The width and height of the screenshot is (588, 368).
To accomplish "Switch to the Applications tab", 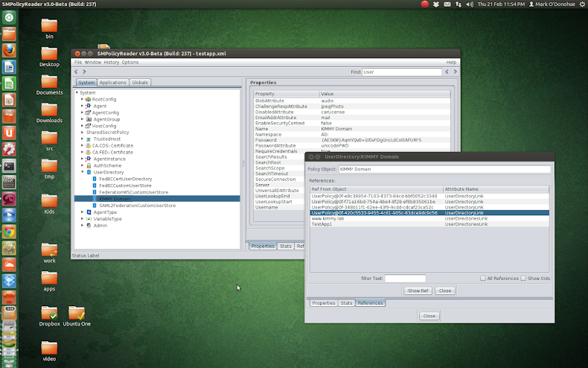I will [113, 82].
